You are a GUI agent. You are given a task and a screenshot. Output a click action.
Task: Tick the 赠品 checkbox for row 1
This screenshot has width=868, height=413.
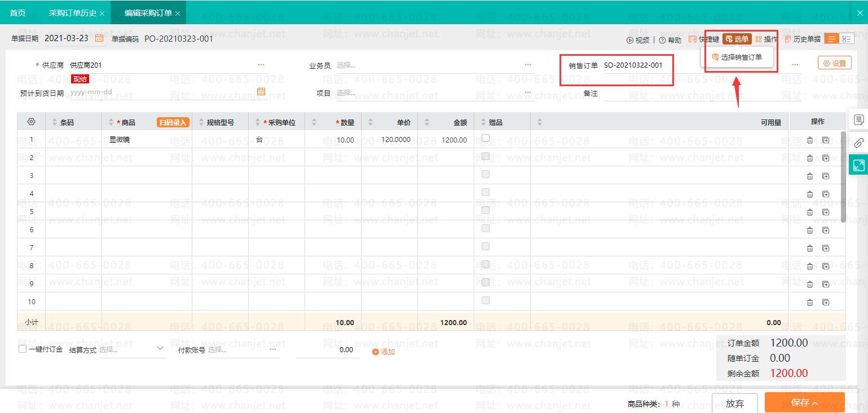485,139
